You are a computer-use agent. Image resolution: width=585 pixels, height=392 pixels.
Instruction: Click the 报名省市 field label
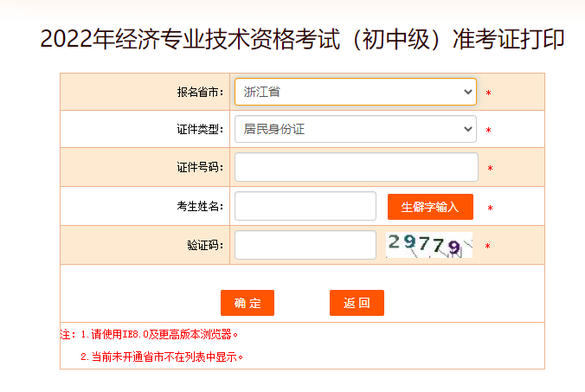click(199, 92)
